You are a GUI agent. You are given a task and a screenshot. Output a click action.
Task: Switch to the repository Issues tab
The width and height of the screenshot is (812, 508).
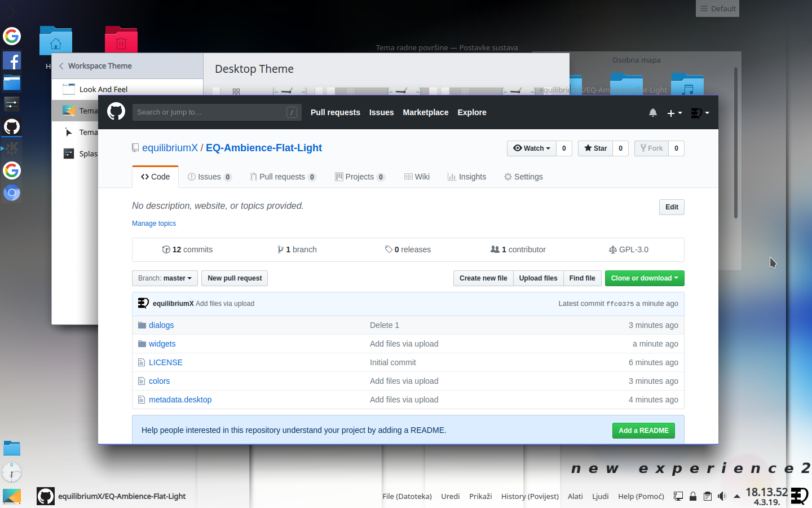tap(209, 177)
